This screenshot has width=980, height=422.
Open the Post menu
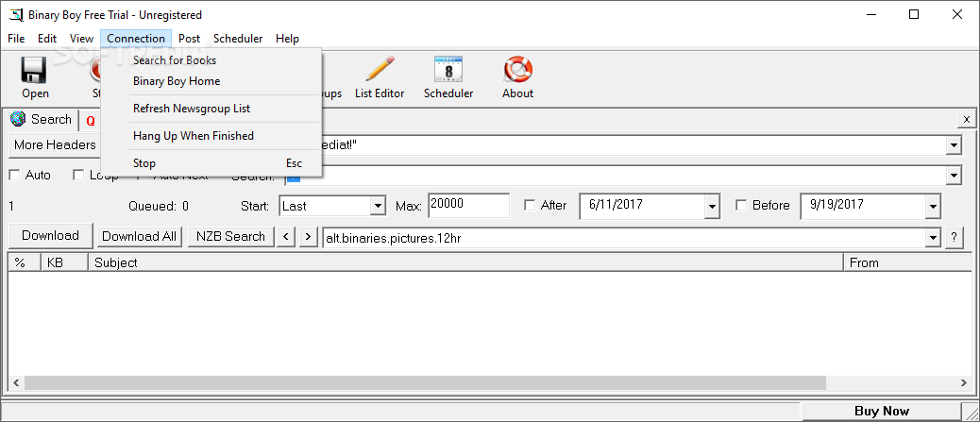coord(190,39)
